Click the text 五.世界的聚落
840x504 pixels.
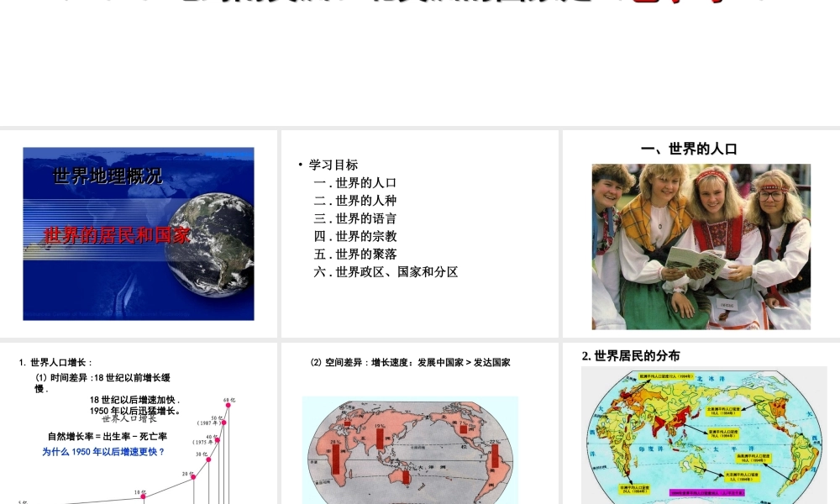pyautogui.click(x=355, y=254)
